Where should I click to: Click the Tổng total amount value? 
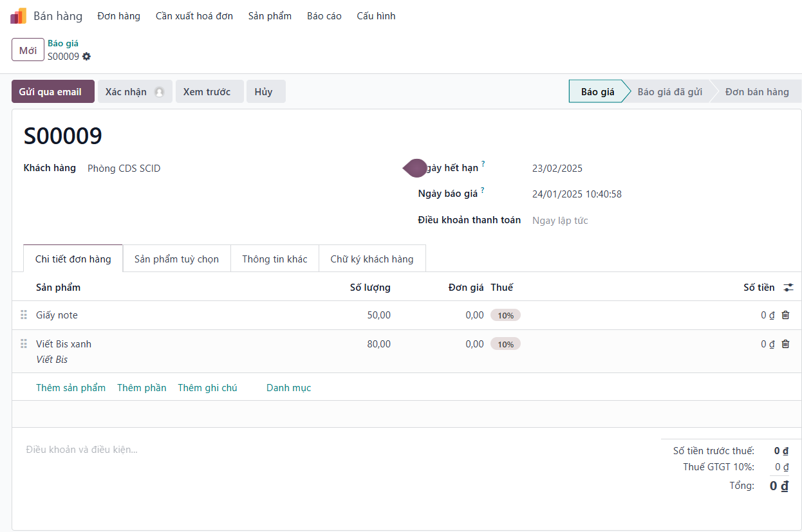pyautogui.click(x=779, y=486)
